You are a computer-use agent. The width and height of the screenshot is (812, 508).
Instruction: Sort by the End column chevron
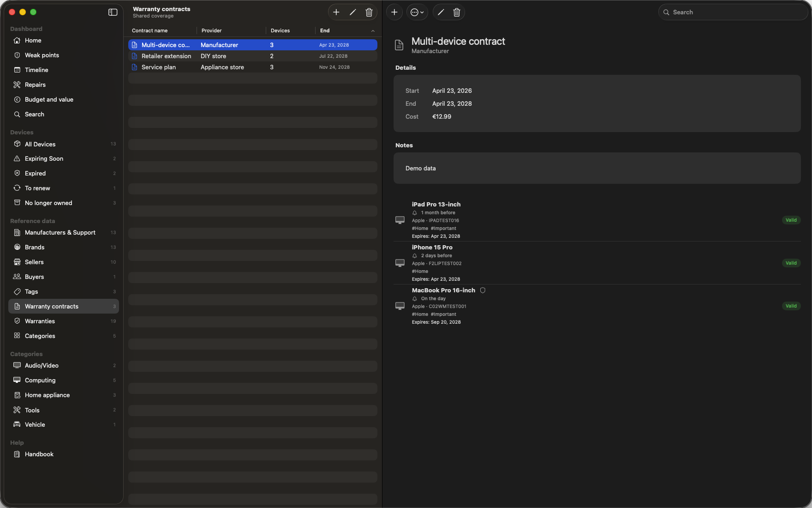(373, 31)
